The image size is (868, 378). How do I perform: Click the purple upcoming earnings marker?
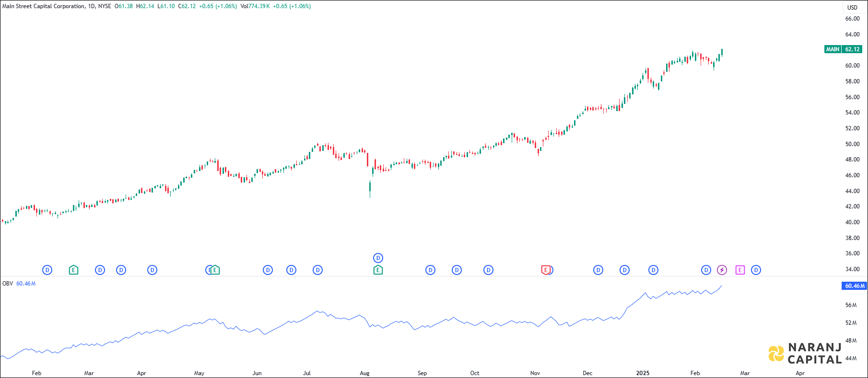pyautogui.click(x=740, y=270)
